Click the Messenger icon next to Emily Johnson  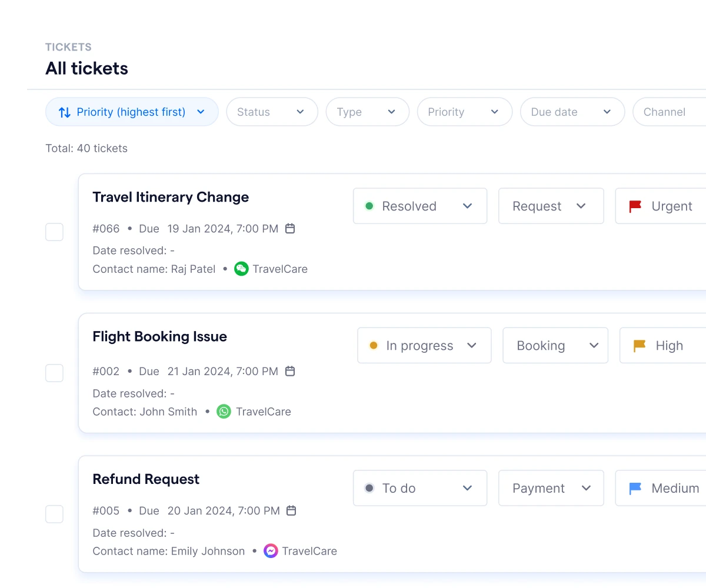click(271, 551)
